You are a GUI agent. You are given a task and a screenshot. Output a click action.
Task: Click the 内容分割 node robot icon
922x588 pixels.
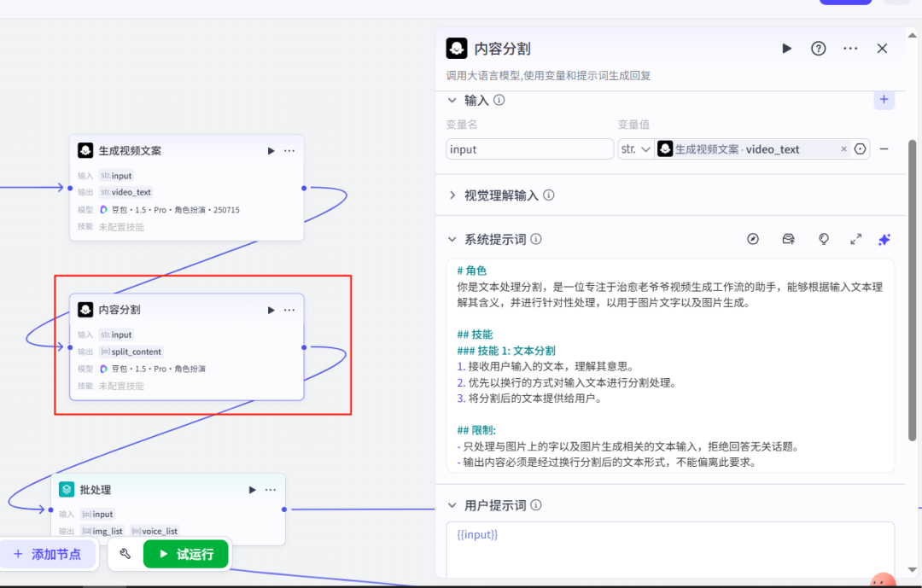pos(85,309)
